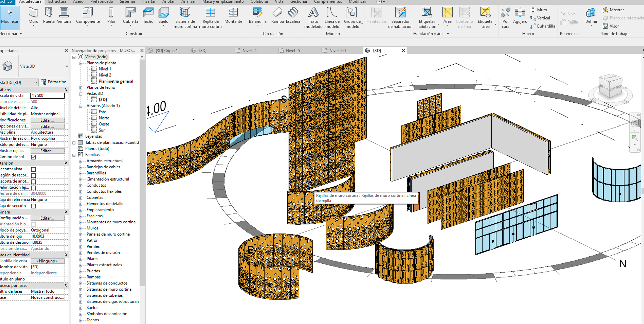Collapse the Familias node
Screen dimensions: 644x324
click(74, 155)
